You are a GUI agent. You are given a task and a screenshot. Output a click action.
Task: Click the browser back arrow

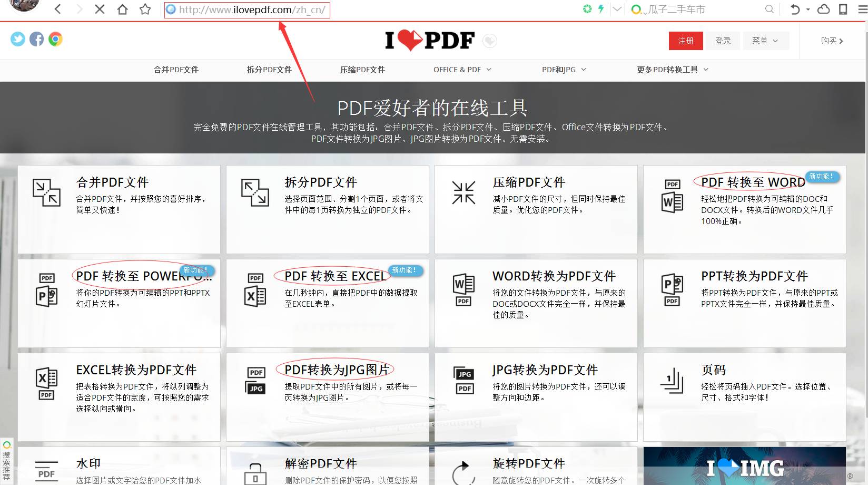point(58,9)
